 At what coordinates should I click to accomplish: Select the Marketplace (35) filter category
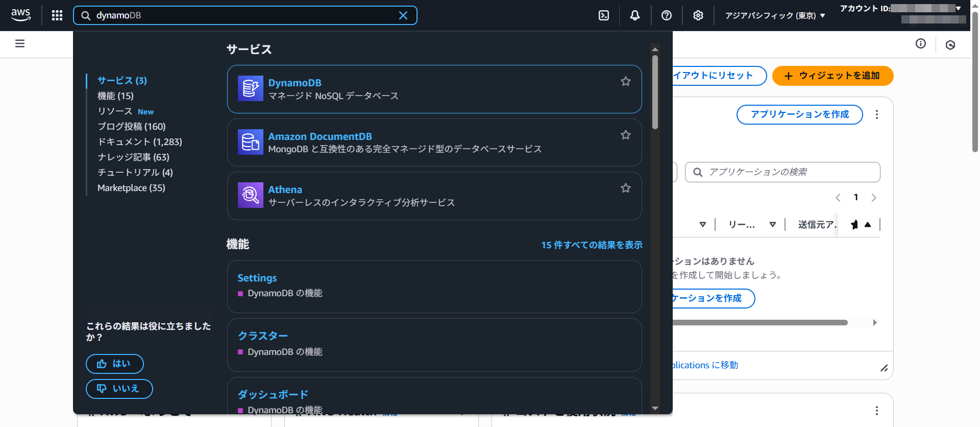click(x=131, y=188)
